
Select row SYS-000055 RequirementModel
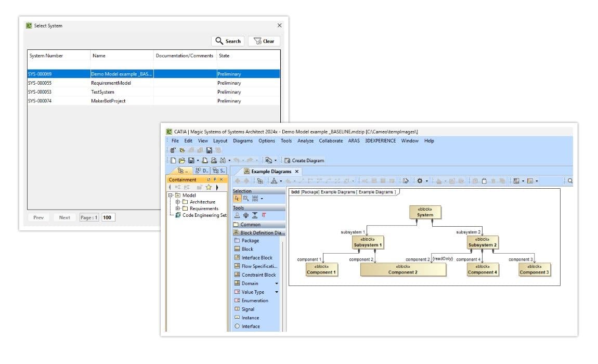tap(154, 83)
